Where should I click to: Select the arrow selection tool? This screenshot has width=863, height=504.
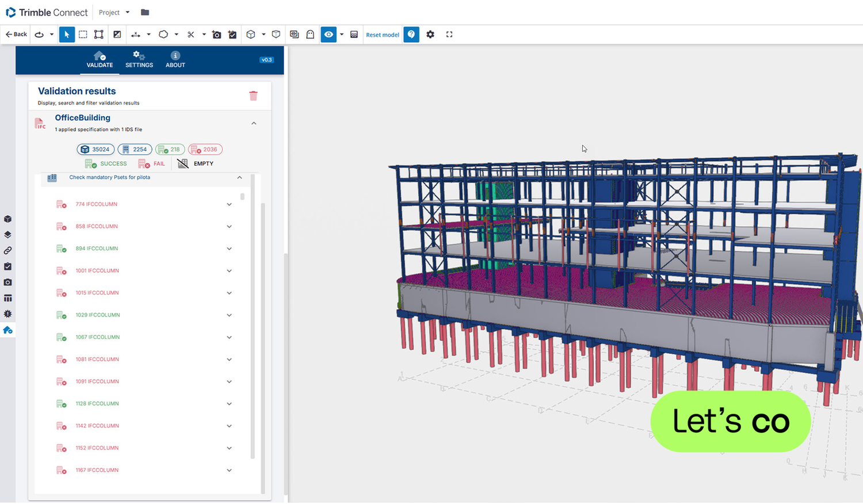(x=67, y=35)
